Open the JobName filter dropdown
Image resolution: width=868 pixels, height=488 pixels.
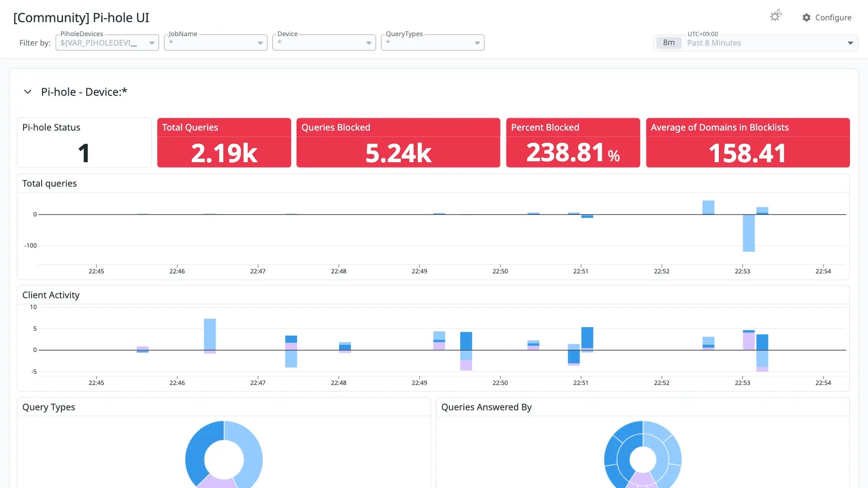coord(216,42)
